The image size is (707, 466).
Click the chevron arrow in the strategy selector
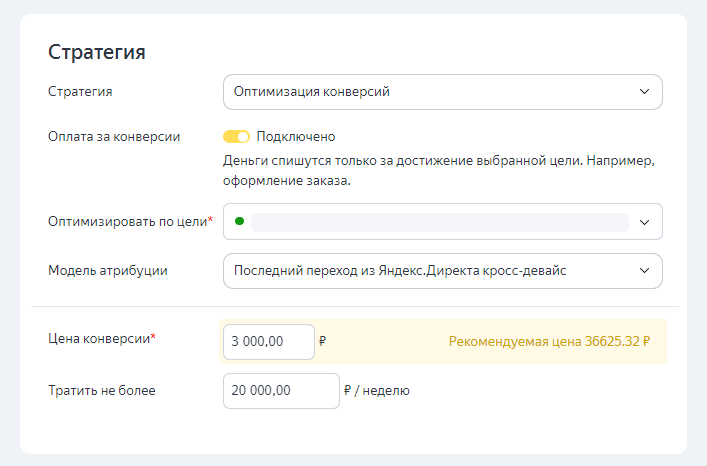click(x=644, y=92)
